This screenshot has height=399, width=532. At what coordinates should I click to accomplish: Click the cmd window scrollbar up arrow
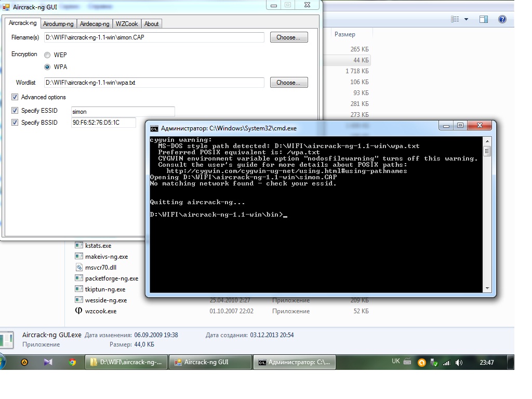487,141
